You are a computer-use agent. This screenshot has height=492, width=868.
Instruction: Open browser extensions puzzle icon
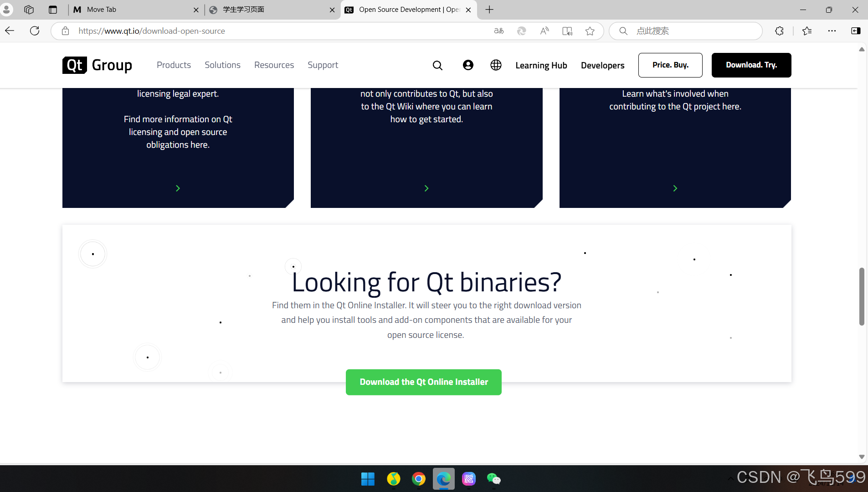780,31
